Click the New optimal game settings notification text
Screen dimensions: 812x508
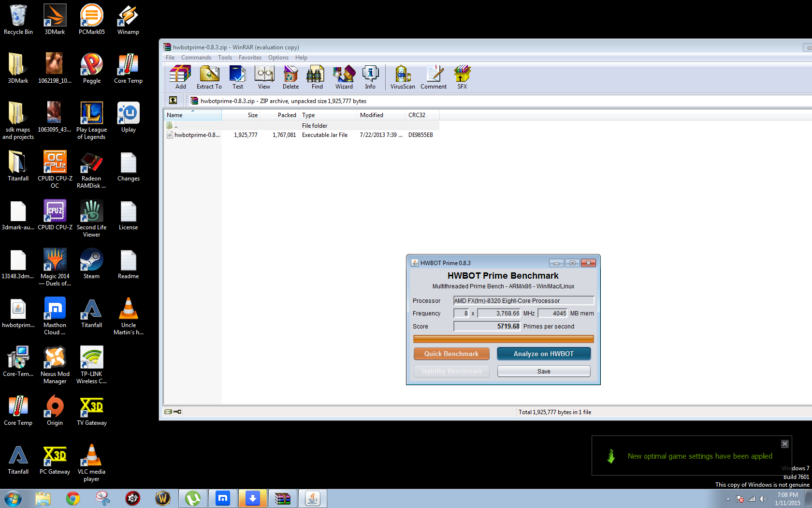[x=700, y=456]
